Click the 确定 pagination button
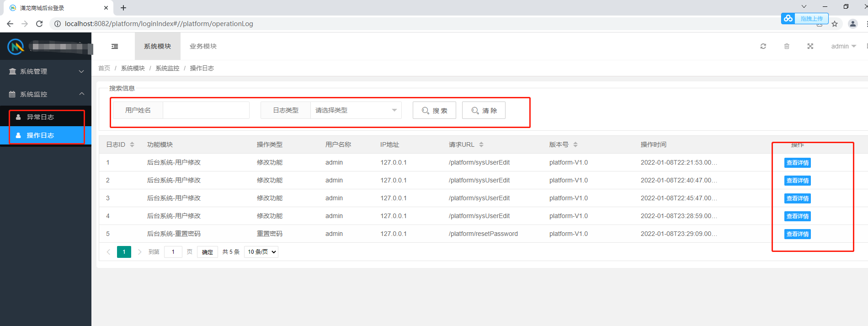 [x=208, y=252]
